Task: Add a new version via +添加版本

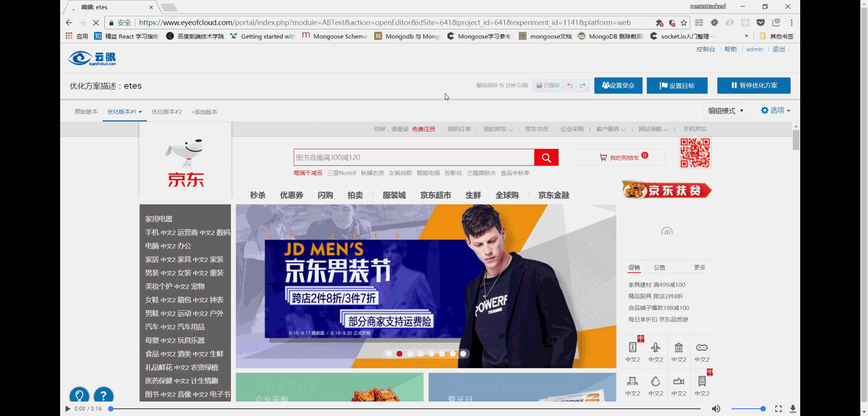Action: pos(204,112)
